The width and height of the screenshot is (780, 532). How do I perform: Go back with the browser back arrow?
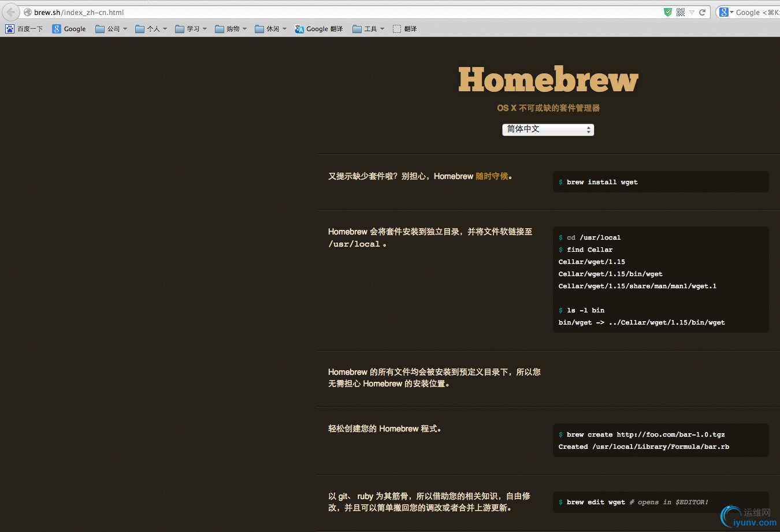coord(10,12)
